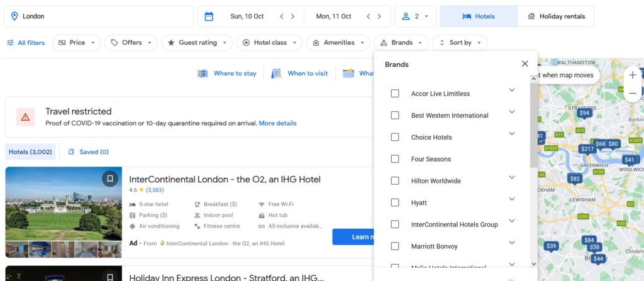Click the All filters sliders icon

[10, 43]
